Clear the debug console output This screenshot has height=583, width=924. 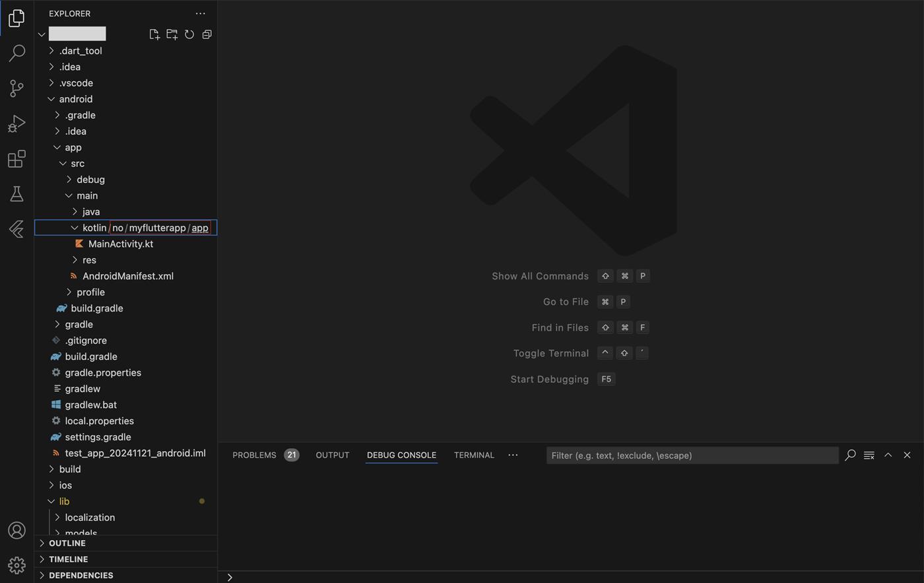869,455
